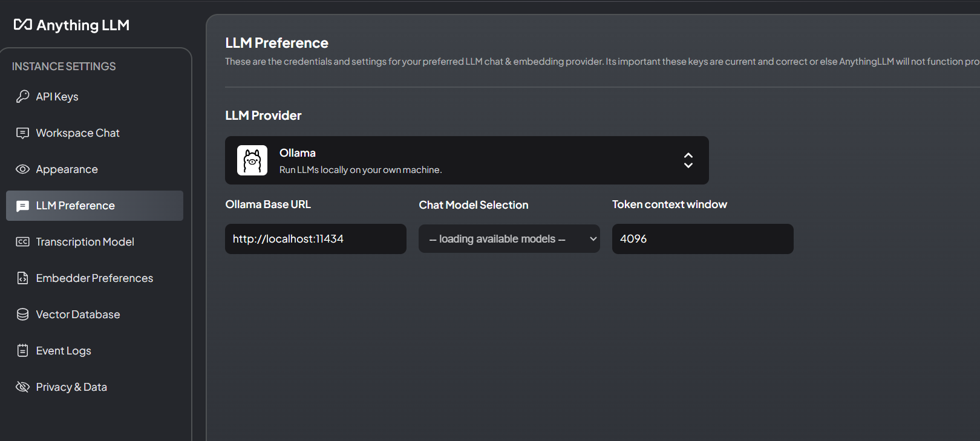The height and width of the screenshot is (441, 980).
Task: Open the Ollama provider selector box
Action: point(466,160)
